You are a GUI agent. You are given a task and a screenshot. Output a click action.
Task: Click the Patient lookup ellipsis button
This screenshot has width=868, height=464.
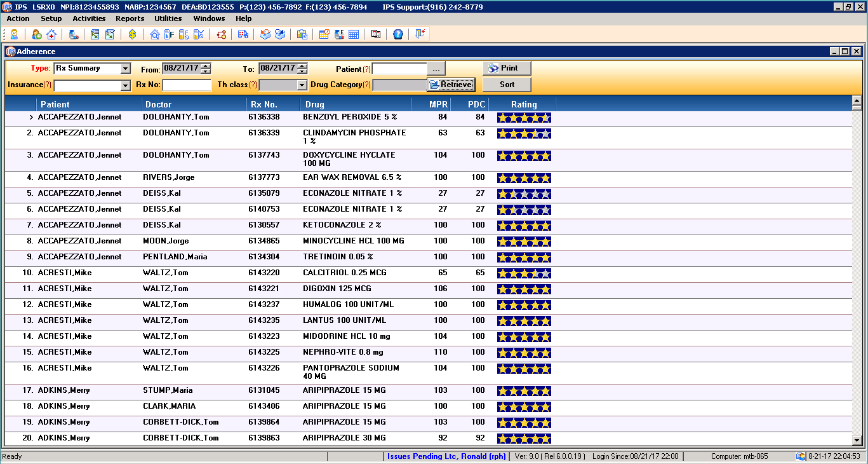click(436, 69)
